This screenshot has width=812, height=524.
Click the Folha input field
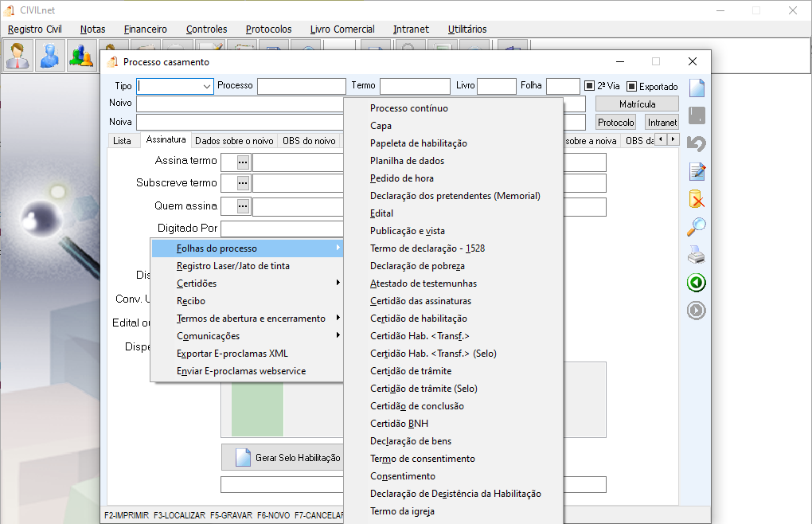(563, 87)
